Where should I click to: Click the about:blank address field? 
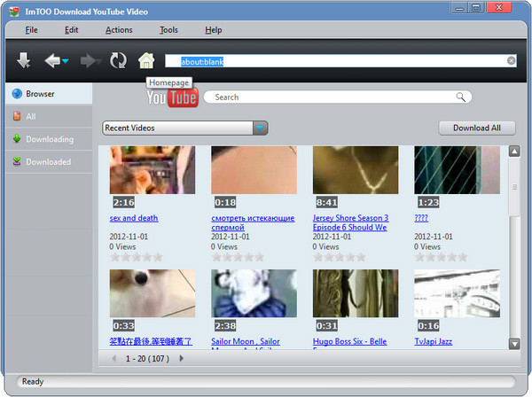coord(340,61)
